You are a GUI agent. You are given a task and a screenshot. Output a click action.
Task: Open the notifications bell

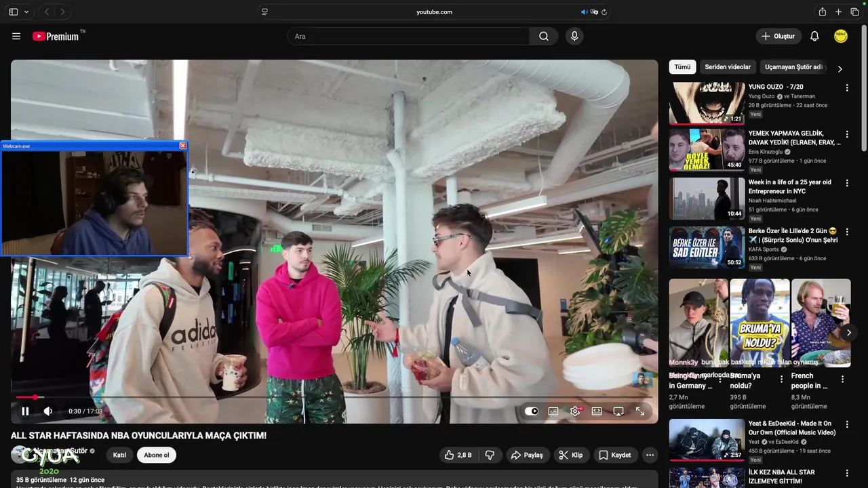[x=814, y=37]
